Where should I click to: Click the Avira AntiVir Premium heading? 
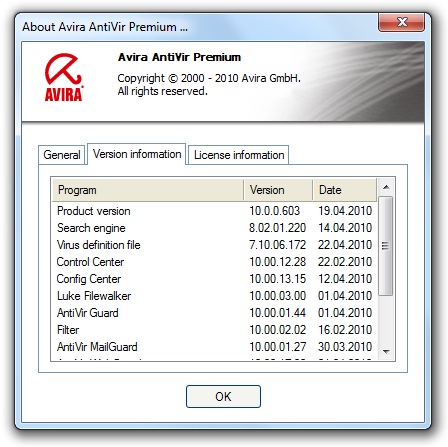click(179, 57)
